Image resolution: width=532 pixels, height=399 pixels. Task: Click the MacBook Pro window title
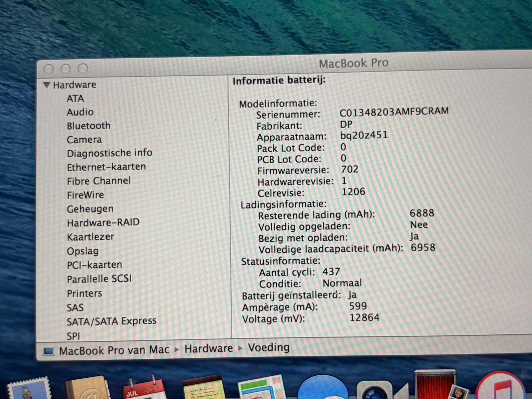coord(353,63)
